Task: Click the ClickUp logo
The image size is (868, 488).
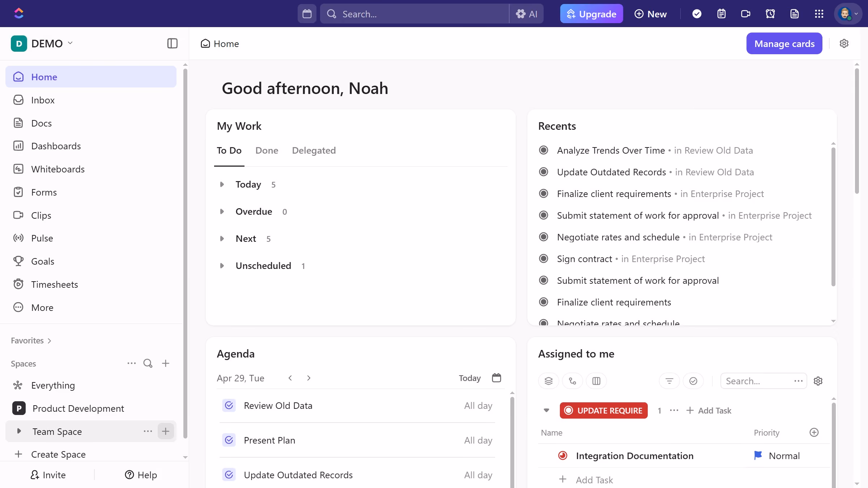Action: (19, 13)
